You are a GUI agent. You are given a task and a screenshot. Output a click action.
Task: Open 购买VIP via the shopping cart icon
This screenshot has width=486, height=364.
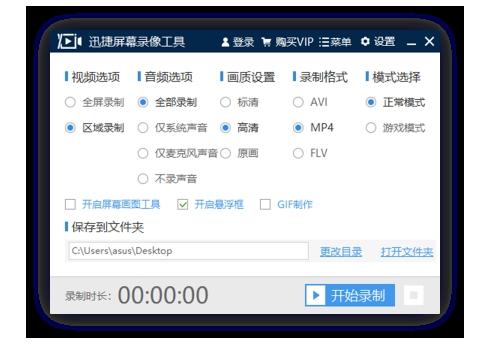(x=266, y=42)
